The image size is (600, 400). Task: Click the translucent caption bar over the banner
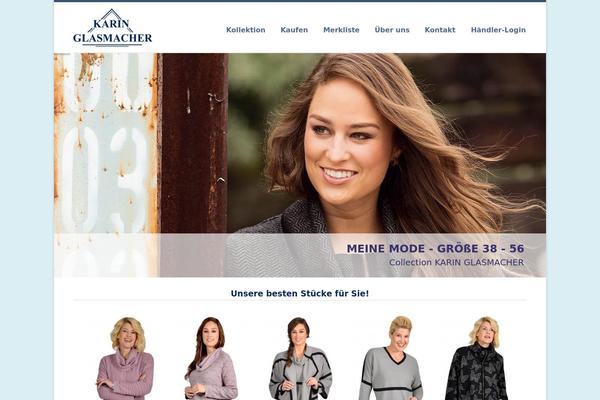[x=300, y=255]
